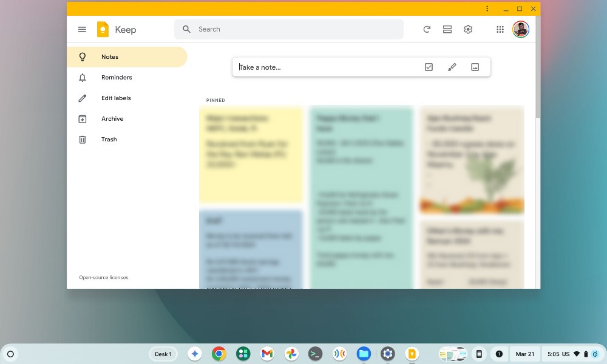Open the window three-dot menu
Image resolution: width=607 pixels, height=364 pixels.
(487, 9)
